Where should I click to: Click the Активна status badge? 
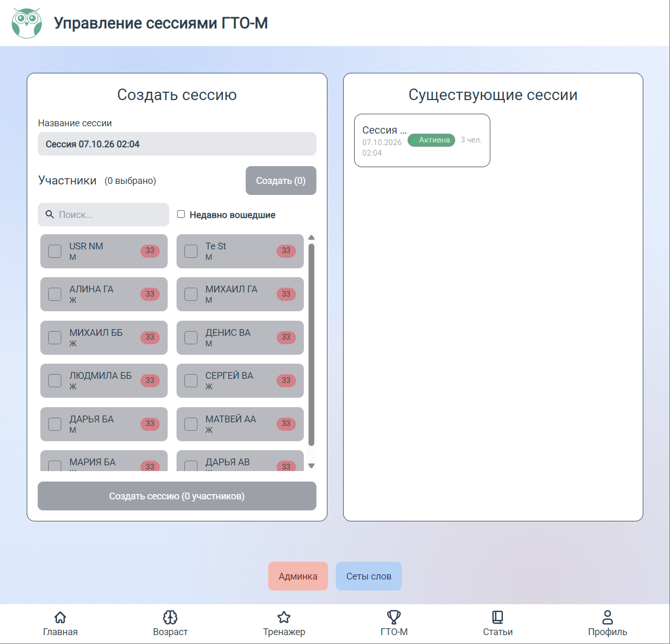432,140
